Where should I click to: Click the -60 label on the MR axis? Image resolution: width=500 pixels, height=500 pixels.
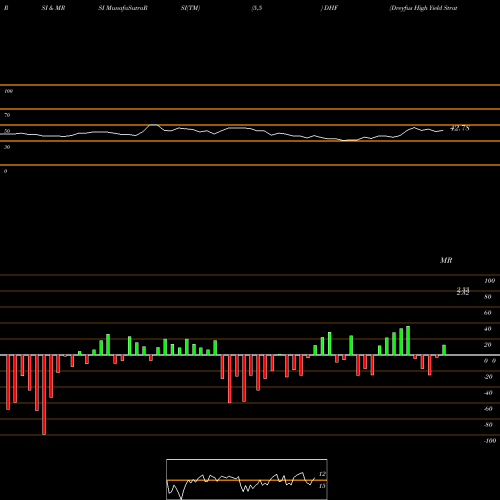(488, 409)
